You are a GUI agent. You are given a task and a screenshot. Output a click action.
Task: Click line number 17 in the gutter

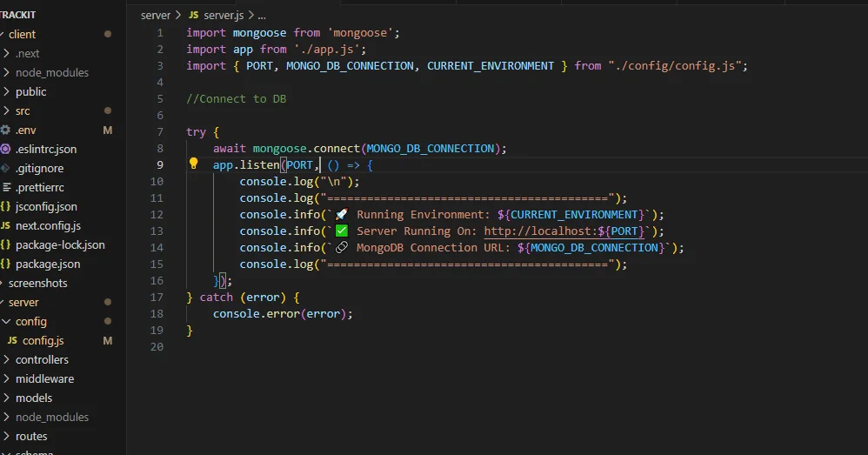pos(157,298)
